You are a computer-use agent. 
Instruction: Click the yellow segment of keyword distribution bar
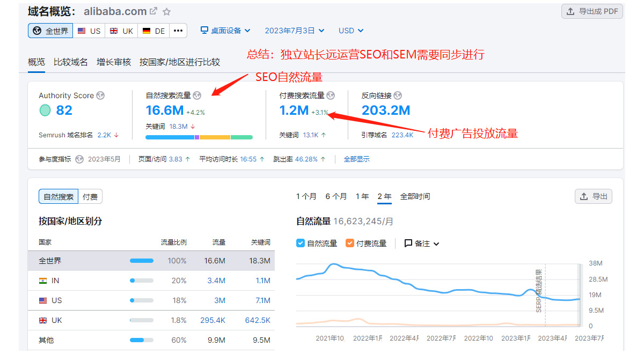coord(215,137)
